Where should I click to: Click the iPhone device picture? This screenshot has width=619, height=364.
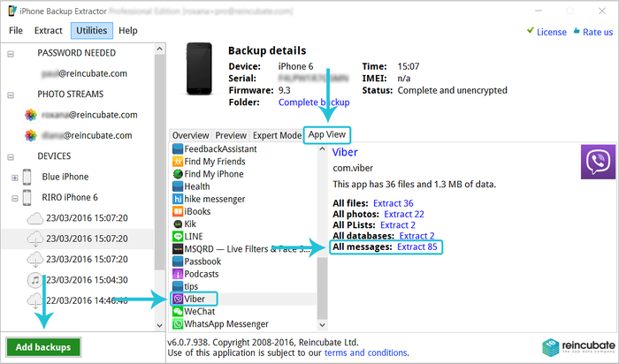click(199, 69)
